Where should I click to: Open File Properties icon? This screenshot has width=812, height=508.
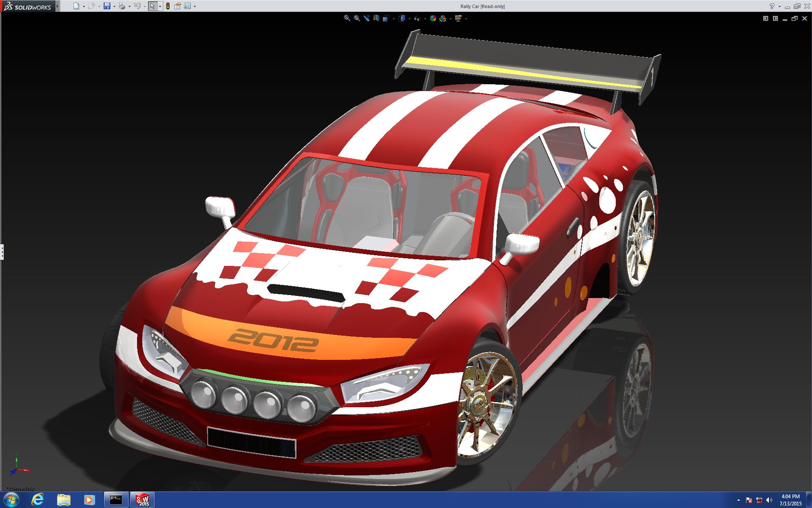tap(178, 6)
